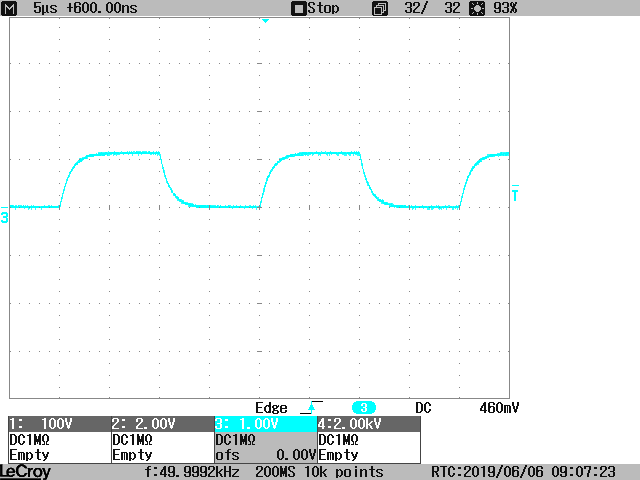Click the +600.00ns delay value

(102, 8)
